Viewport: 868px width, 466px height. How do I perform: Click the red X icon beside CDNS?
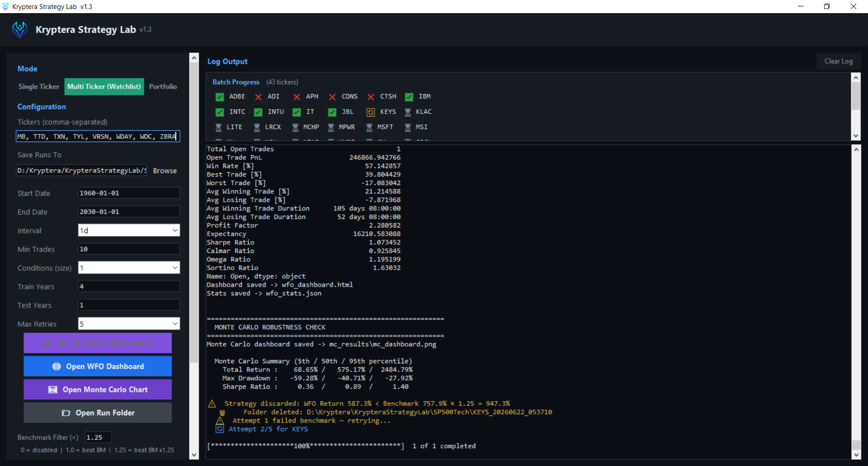tap(332, 97)
